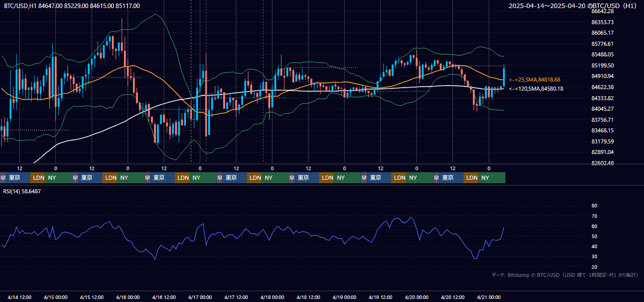Click price axis value 84910.94
The height and width of the screenshot is (302, 644).
click(603, 76)
